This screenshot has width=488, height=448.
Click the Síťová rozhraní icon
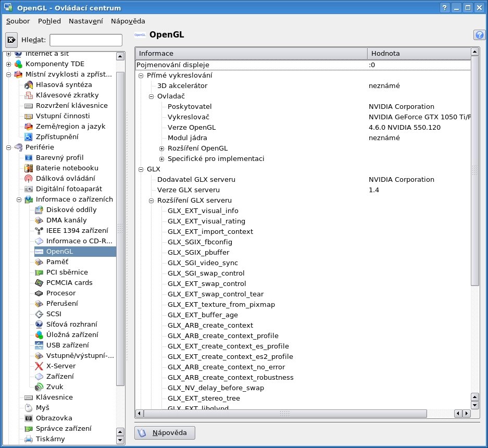pos(39,325)
